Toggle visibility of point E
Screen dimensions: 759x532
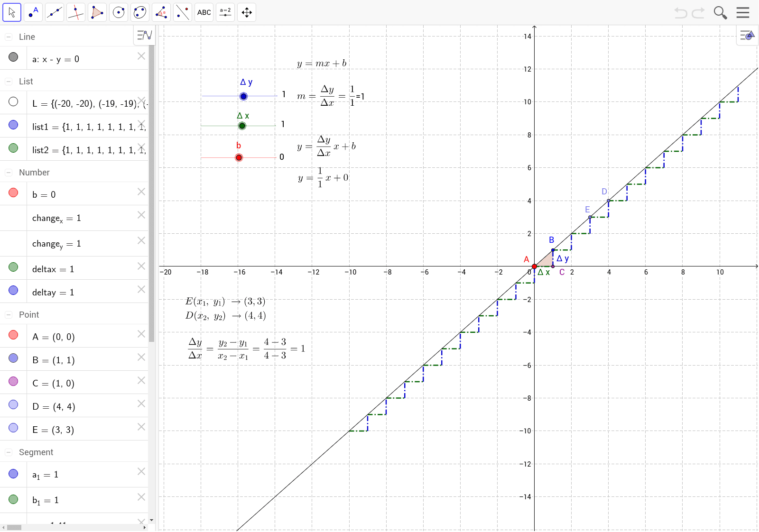(x=13, y=428)
